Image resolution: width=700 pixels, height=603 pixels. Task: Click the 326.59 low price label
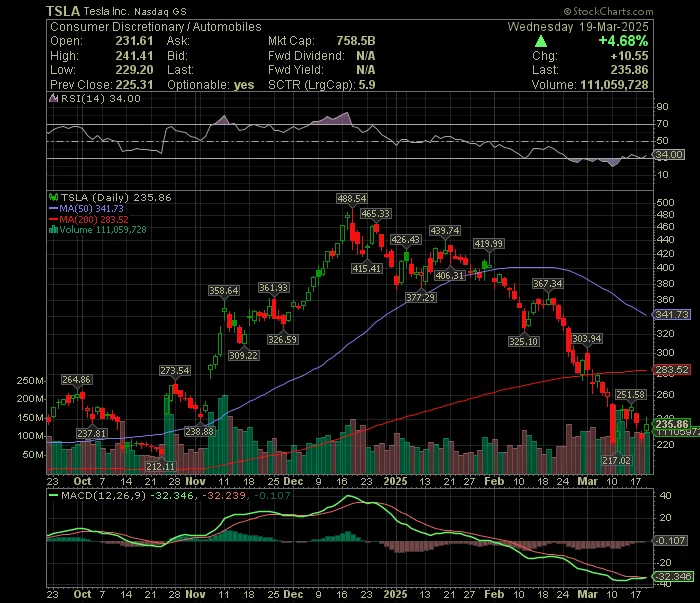[282, 340]
